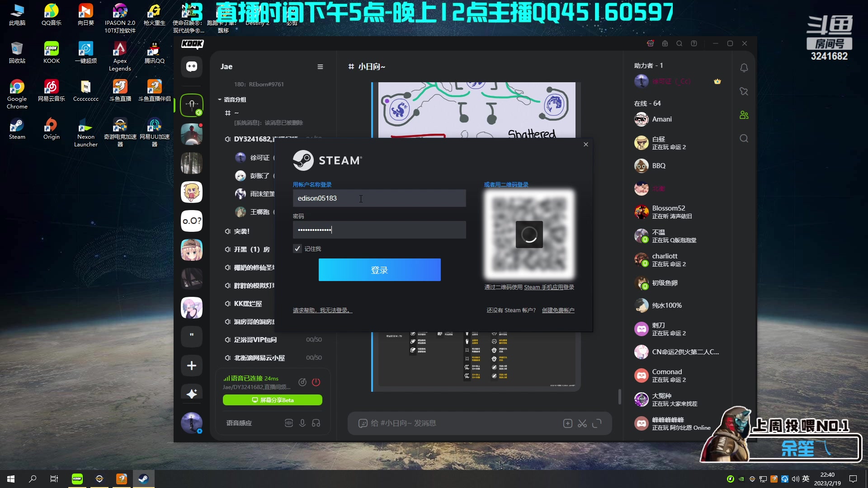868x488 pixels.
Task: Click the 登录 login button
Action: (x=380, y=270)
